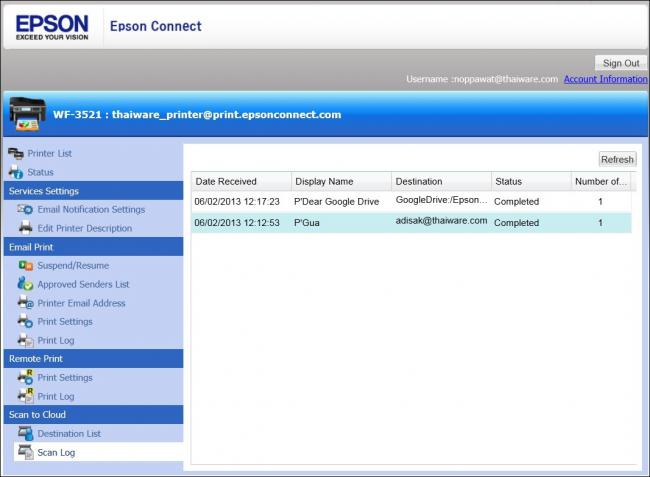Open Destination List

[x=69, y=433]
